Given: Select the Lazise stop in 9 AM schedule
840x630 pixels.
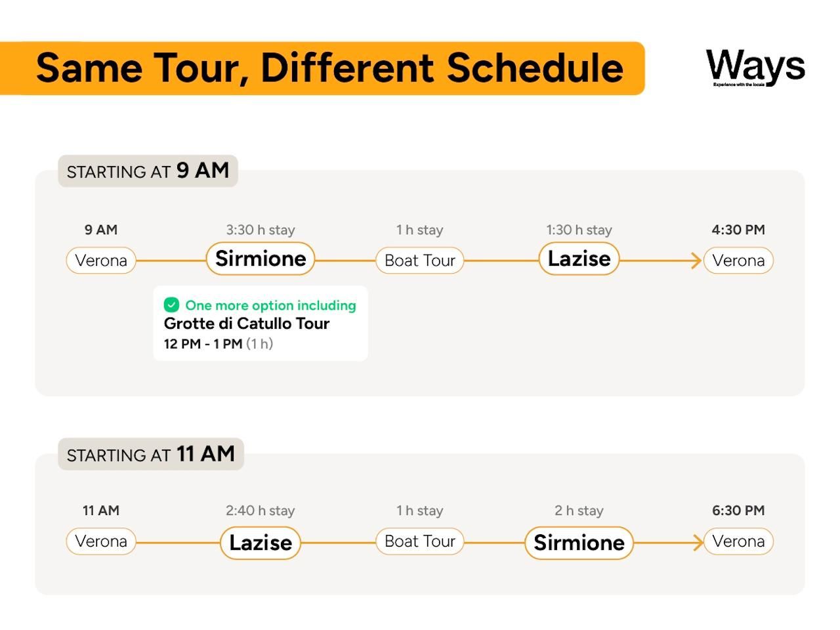Looking at the screenshot, I should click(579, 259).
